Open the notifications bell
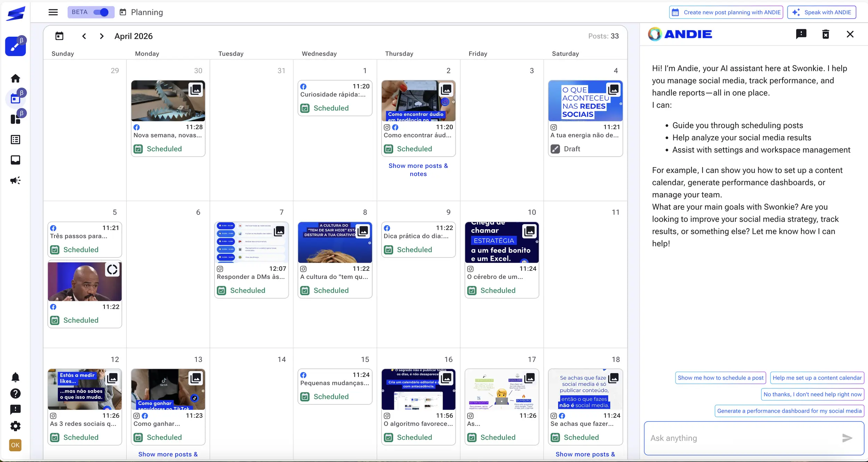This screenshot has width=868, height=462. (x=15, y=377)
